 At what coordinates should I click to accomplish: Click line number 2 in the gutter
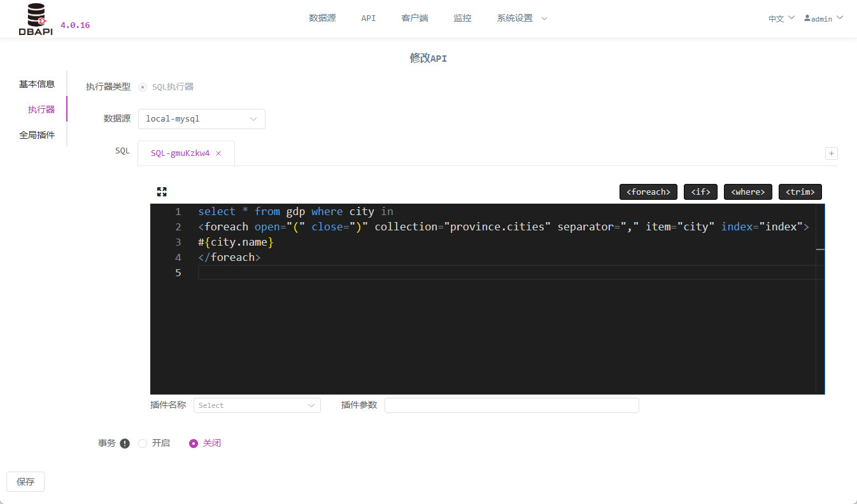(x=178, y=227)
